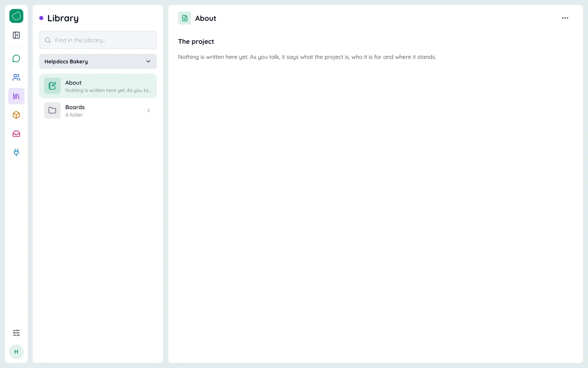The image size is (588, 368).
Task: Click the Nothing is written here paragraph
Action: pyautogui.click(x=307, y=57)
